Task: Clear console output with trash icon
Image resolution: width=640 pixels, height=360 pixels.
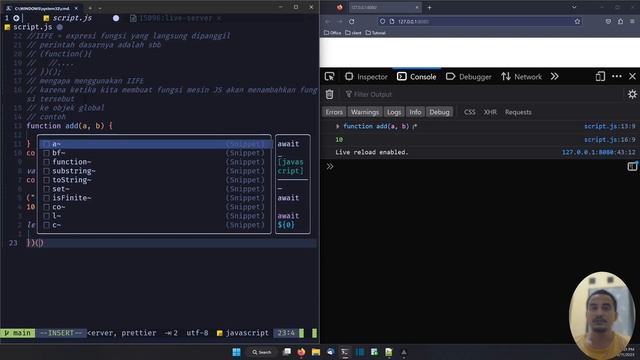Action: (x=329, y=94)
